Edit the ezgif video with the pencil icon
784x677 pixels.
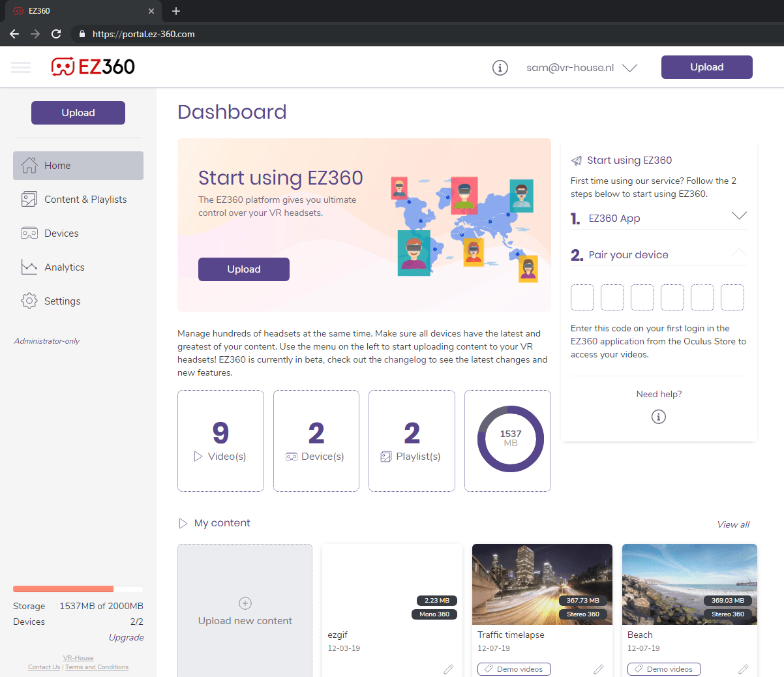click(x=448, y=669)
